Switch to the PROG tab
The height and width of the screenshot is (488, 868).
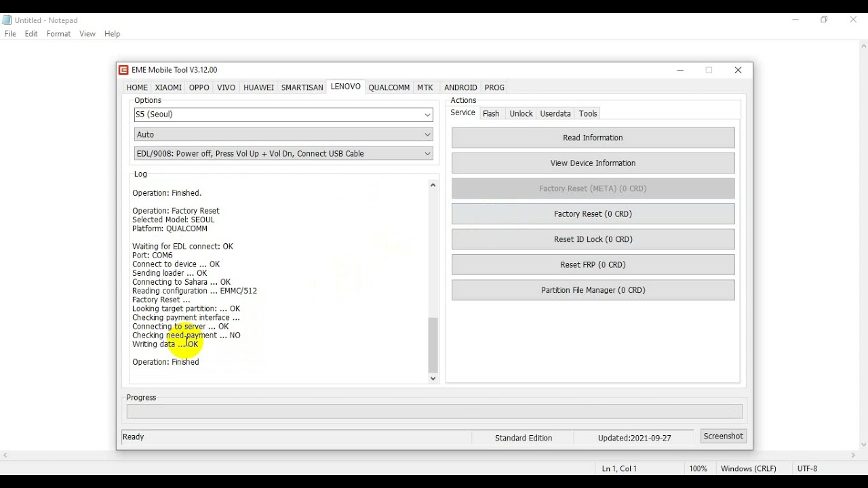494,87
